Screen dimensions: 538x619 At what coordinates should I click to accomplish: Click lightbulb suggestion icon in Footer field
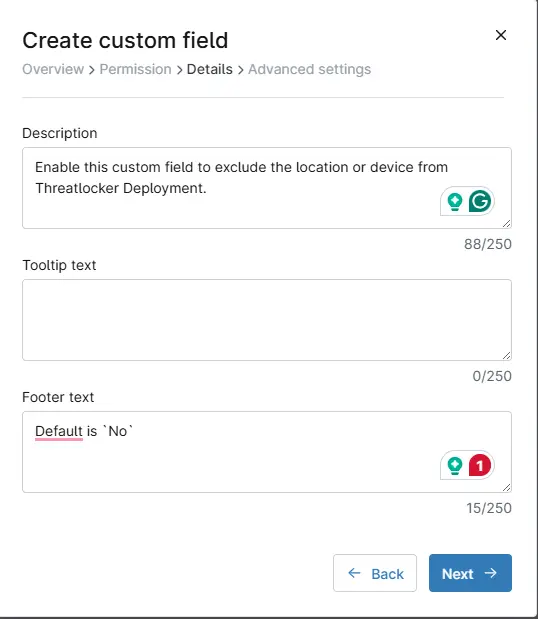(x=455, y=465)
